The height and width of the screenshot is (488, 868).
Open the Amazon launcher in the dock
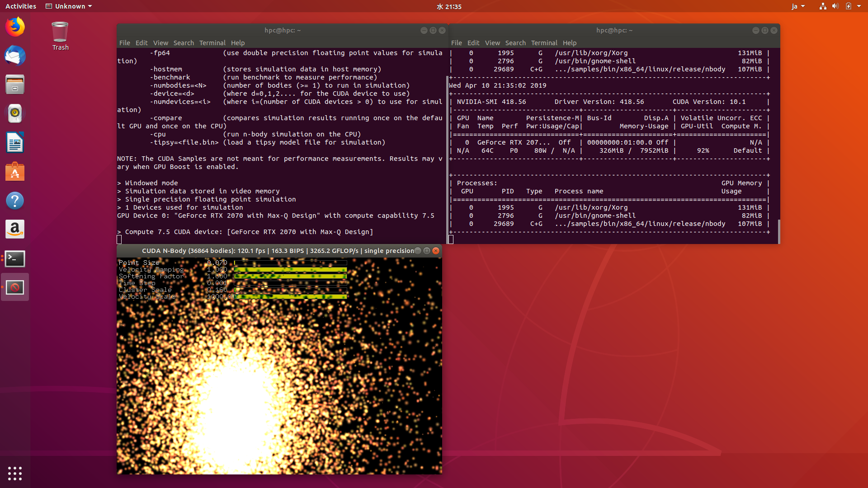pos(15,230)
